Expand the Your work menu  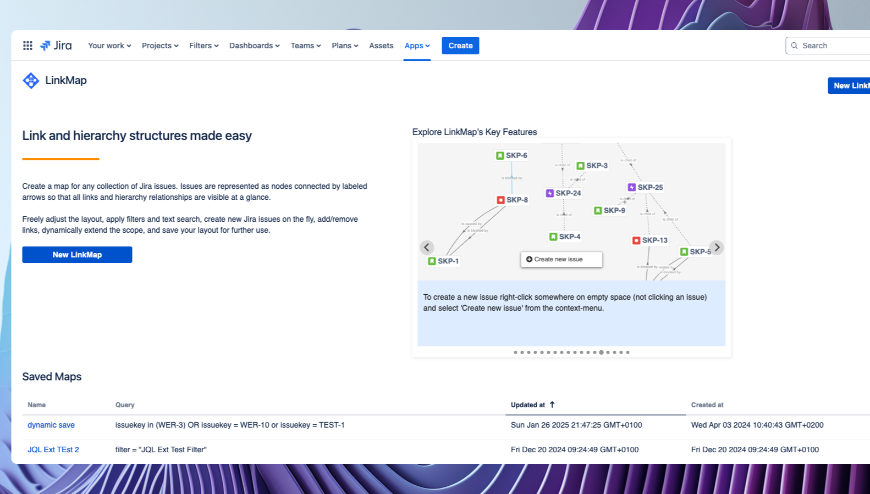point(109,46)
